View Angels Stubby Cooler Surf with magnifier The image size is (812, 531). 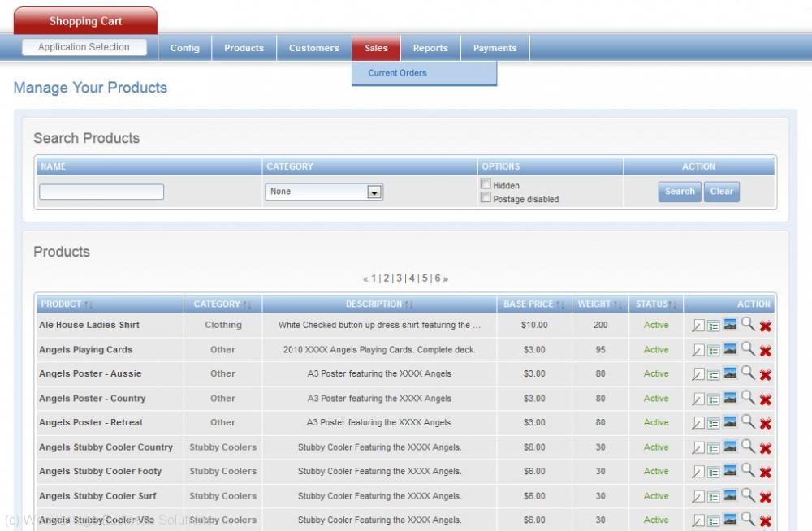tap(748, 495)
